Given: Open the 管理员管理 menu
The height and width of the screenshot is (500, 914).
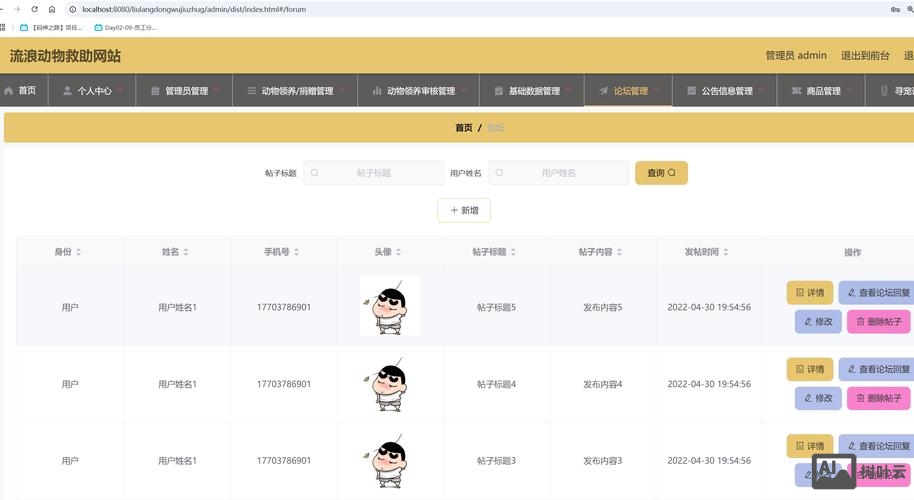Looking at the screenshot, I should 184,90.
